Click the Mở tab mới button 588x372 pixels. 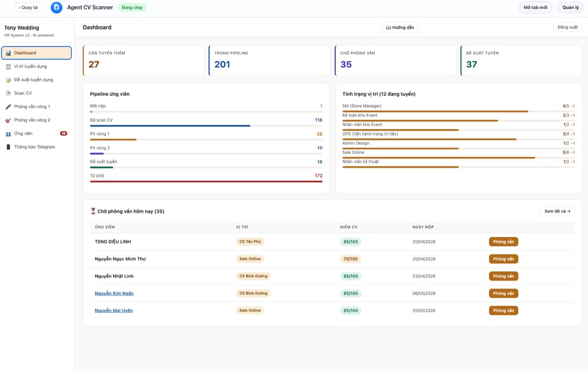click(x=536, y=7)
